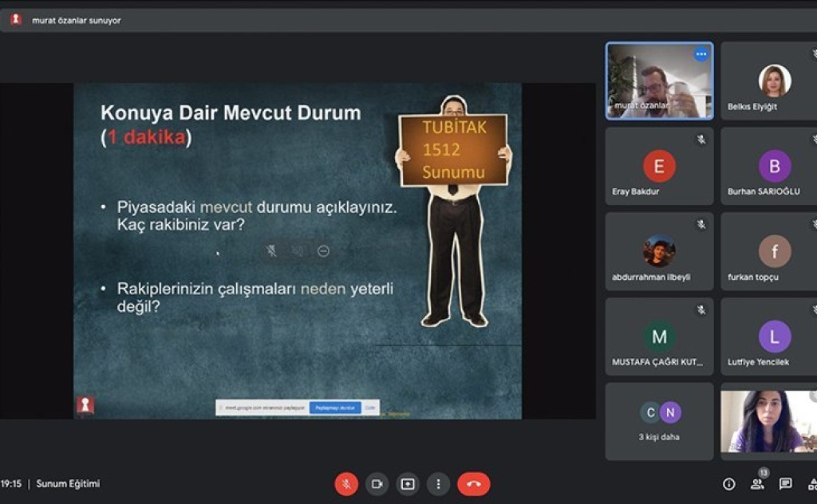Screen dimensions: 817x504
Task: Click 'murat özanlar sunuyor' label
Action: coord(76,20)
